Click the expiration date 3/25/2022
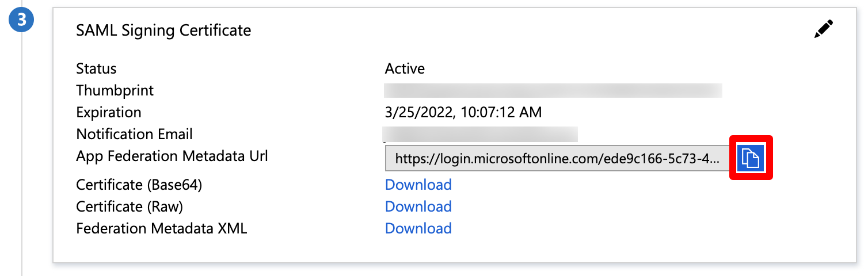Viewport: 868px width, 276px height. point(463,113)
